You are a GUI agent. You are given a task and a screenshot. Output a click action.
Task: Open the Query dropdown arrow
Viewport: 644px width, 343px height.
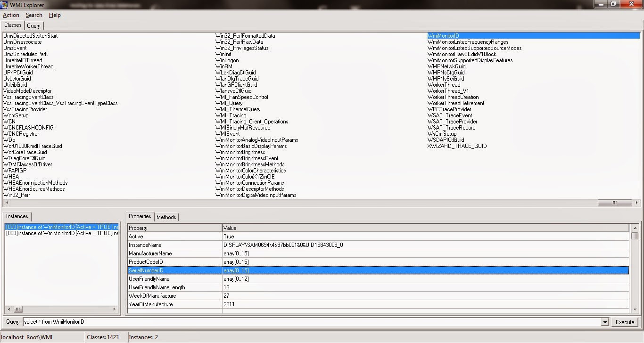(x=605, y=322)
